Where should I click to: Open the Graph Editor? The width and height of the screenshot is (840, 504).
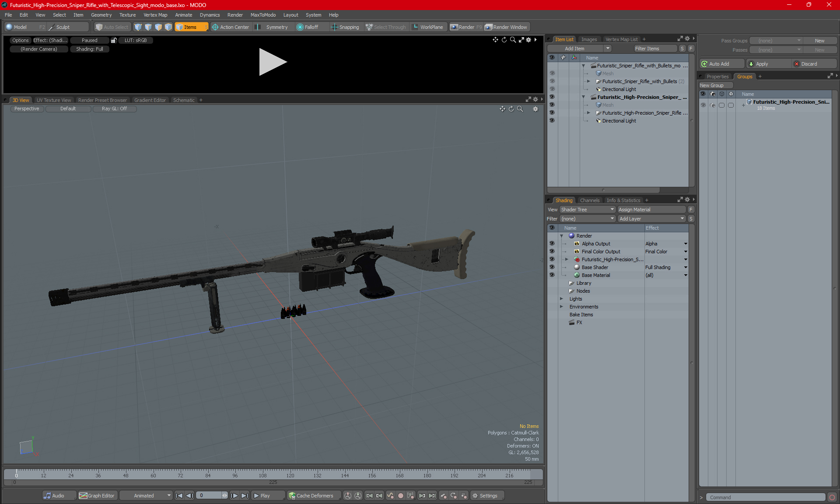97,496
